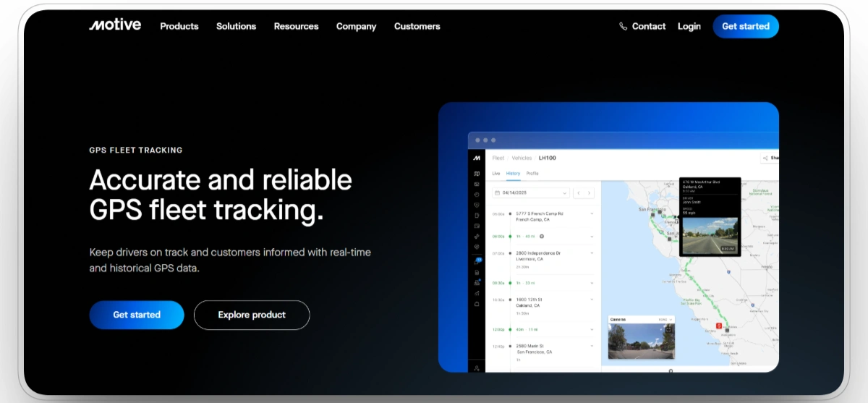
Task: Click the Motive M logo in preview sidebar
Action: tap(477, 158)
